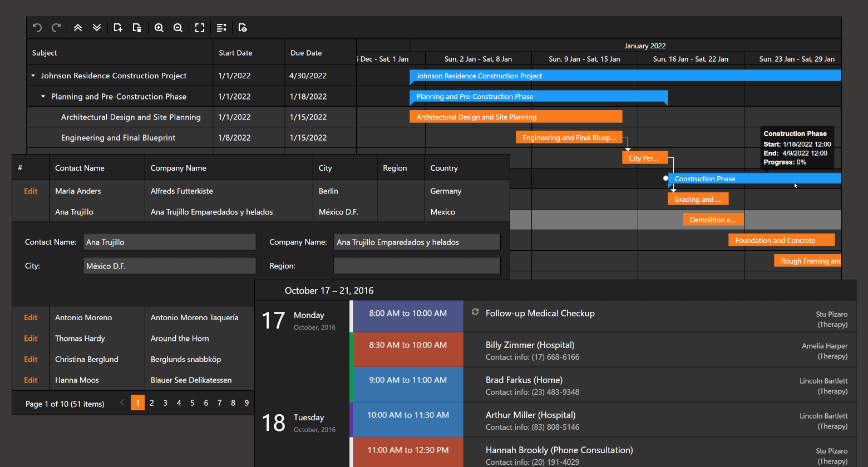Viewport: 868px width, 467px height.
Task: Select the Engineering and Final Bluep... task bar
Action: click(x=569, y=137)
